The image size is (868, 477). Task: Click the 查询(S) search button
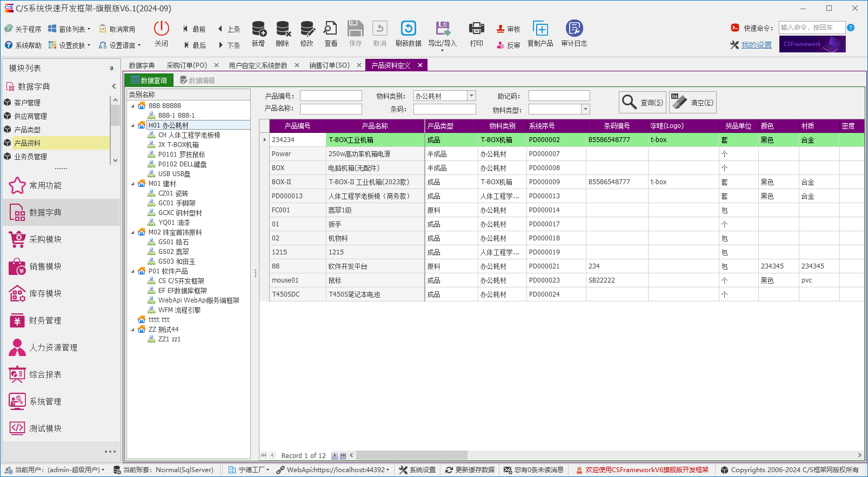pyautogui.click(x=643, y=102)
